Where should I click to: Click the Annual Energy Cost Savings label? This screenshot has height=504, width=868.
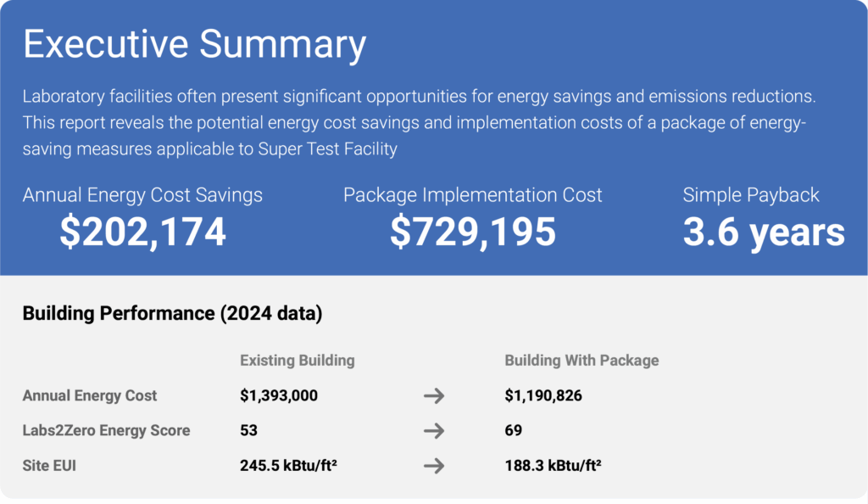point(142,194)
